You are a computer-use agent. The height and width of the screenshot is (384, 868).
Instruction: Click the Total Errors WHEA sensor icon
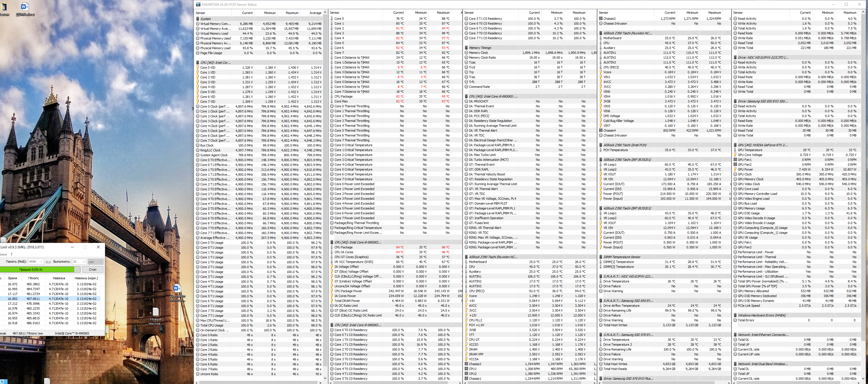click(x=735, y=320)
